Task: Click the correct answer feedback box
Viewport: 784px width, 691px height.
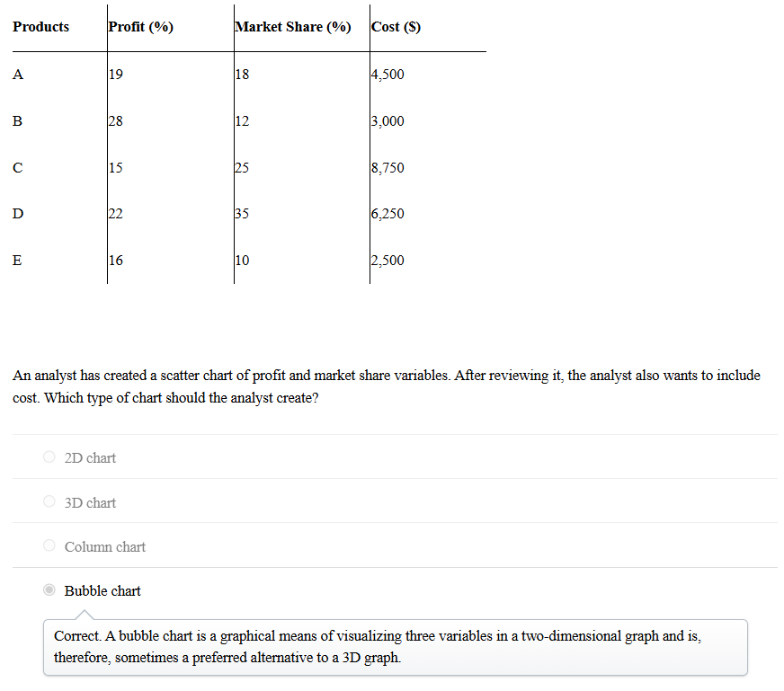Action: coord(395,646)
